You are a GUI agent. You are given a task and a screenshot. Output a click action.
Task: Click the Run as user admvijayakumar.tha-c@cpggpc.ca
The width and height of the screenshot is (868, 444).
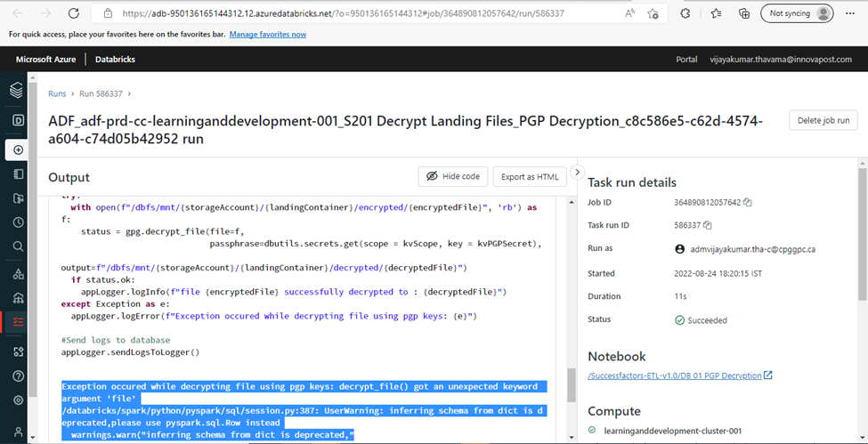(753, 249)
